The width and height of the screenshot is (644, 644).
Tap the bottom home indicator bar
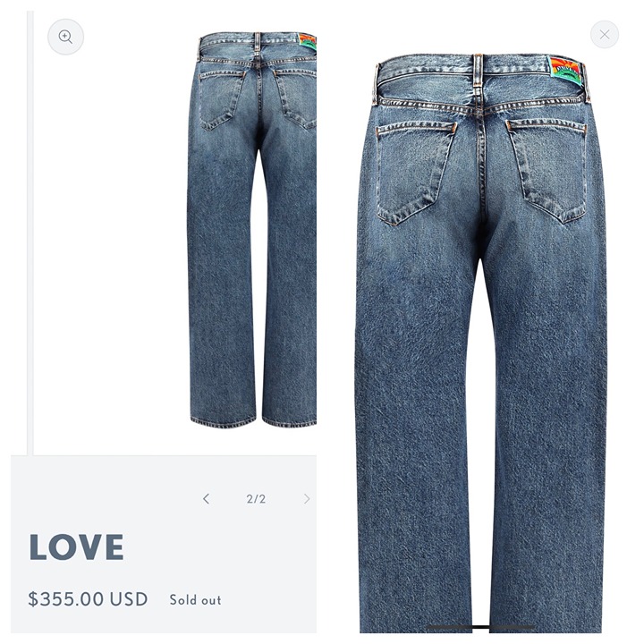pyautogui.click(x=480, y=627)
